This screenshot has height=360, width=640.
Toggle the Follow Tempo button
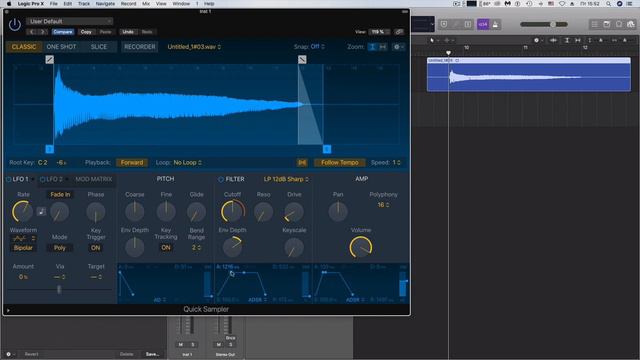point(340,162)
